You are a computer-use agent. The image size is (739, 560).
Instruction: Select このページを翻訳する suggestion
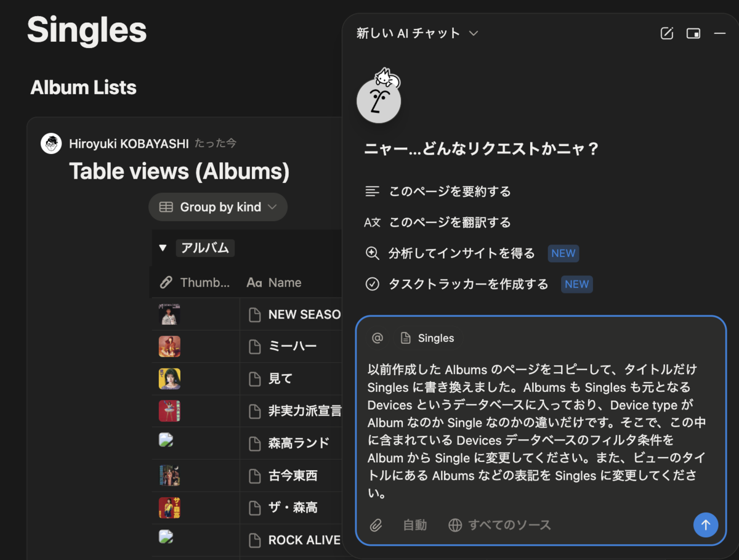(x=450, y=222)
